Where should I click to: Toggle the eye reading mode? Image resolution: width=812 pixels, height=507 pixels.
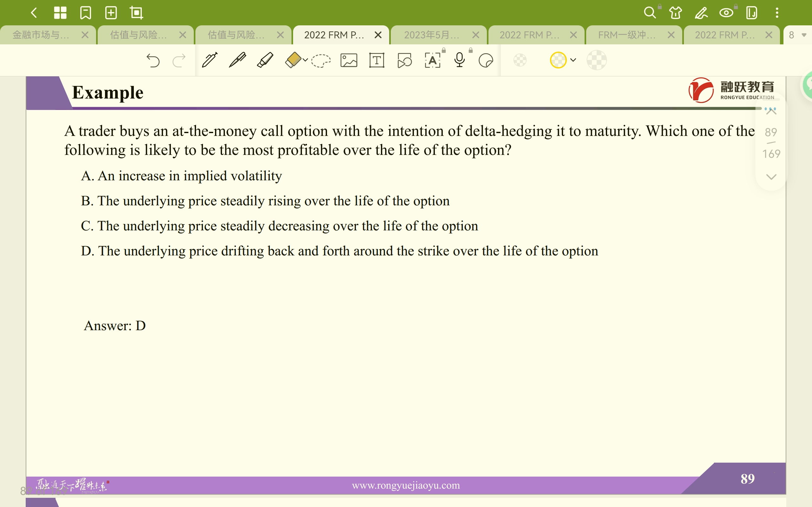pyautogui.click(x=726, y=13)
